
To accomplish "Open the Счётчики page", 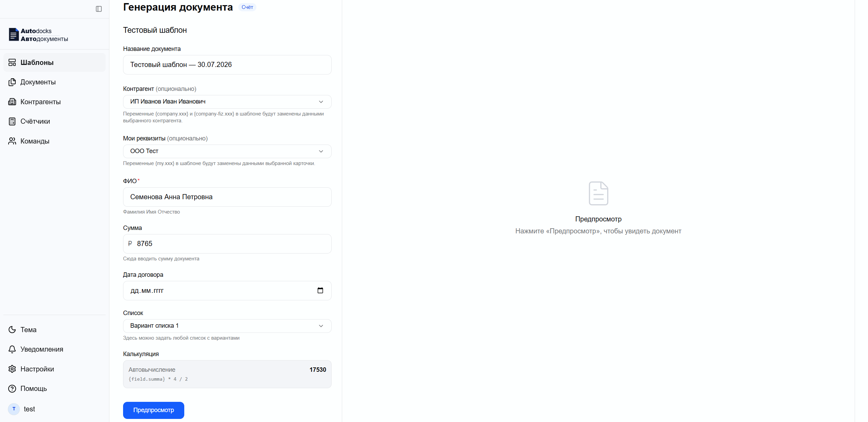I will [54, 121].
